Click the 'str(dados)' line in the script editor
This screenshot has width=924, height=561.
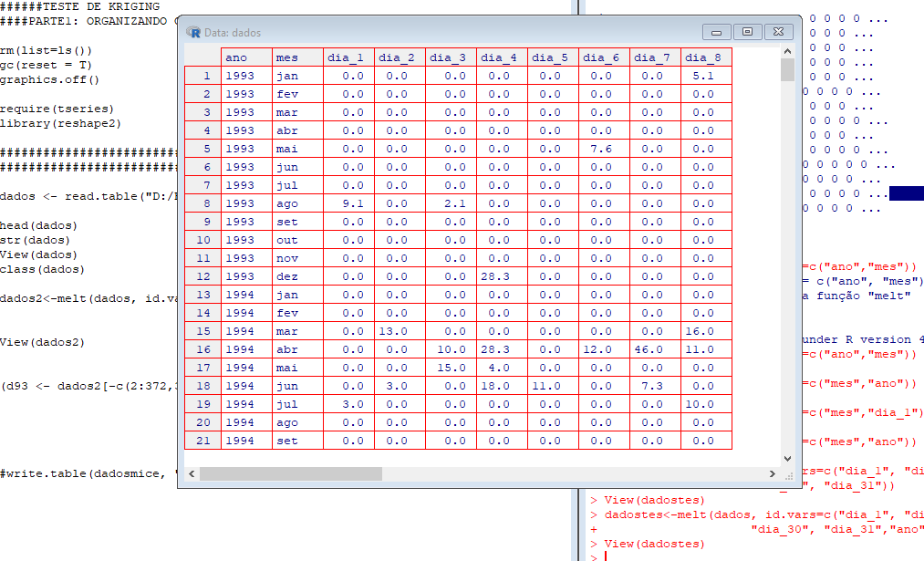click(x=36, y=241)
